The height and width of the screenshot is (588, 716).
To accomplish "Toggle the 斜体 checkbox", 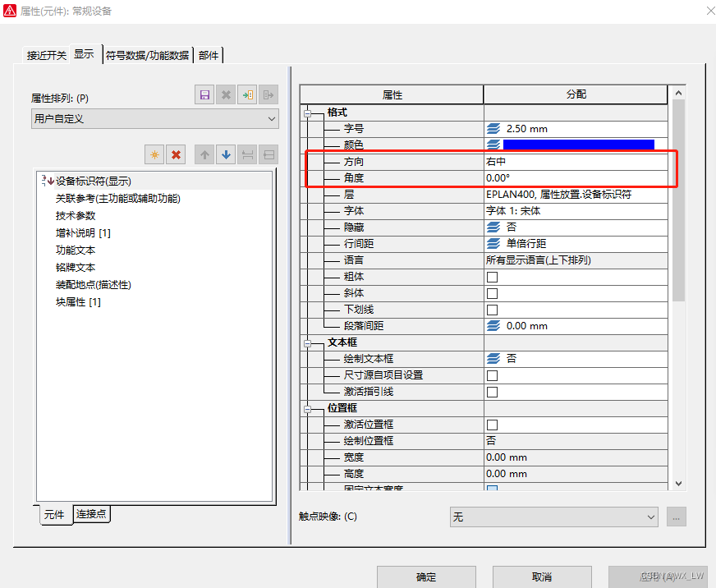I will 493,293.
